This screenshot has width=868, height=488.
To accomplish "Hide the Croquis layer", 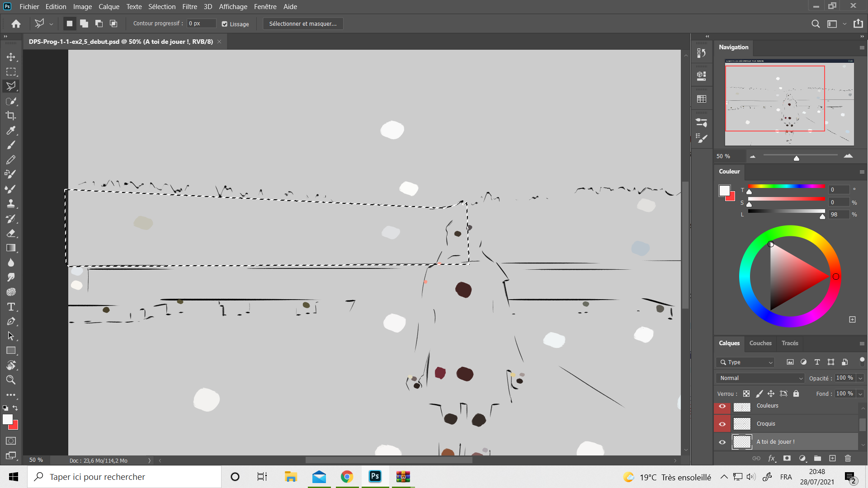I will pos(722,424).
